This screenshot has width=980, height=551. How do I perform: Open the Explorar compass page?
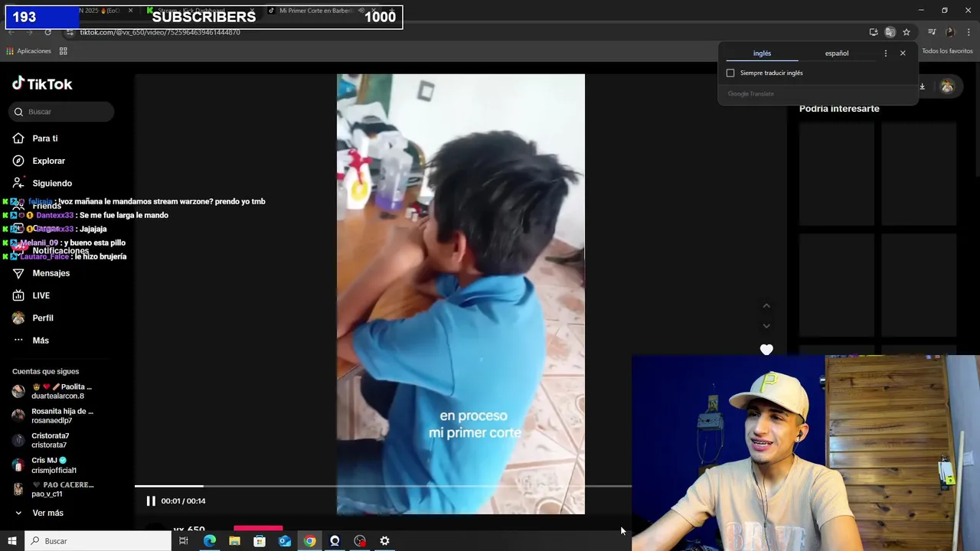click(39, 161)
